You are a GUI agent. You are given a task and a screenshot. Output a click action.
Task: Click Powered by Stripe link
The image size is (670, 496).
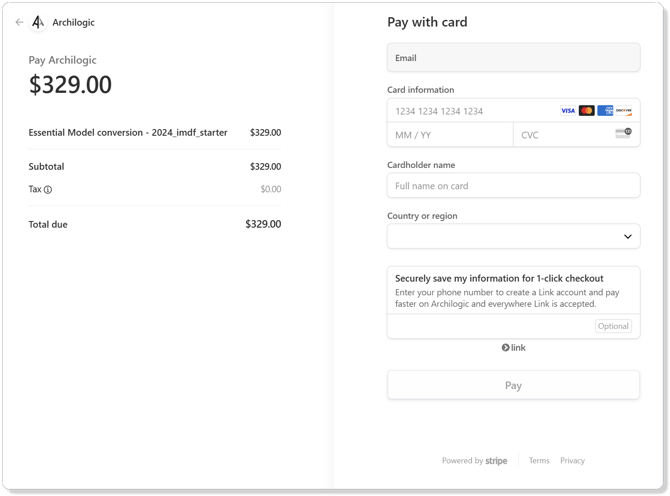475,461
